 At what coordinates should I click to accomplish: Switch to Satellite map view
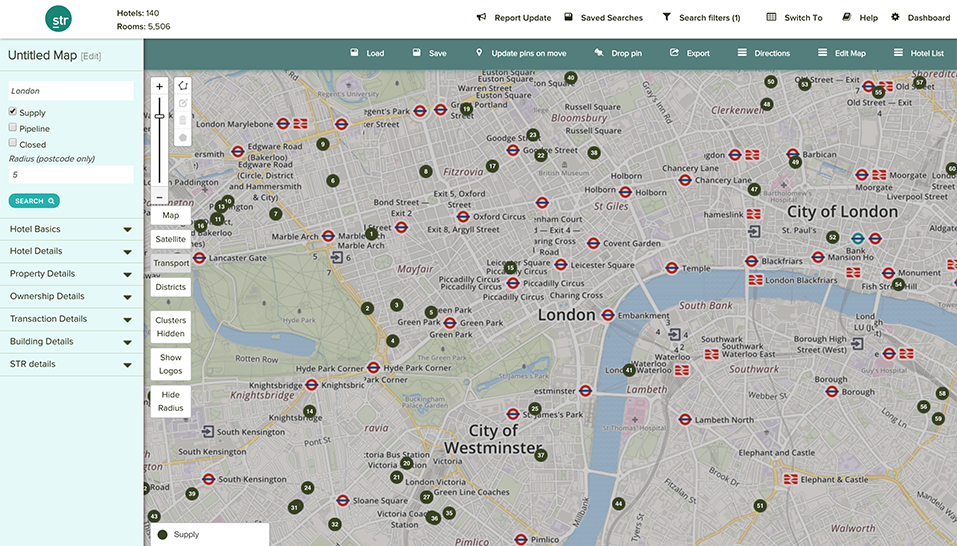170,239
